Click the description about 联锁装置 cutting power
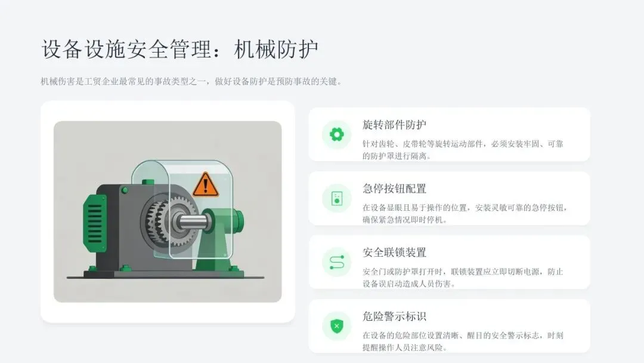Screen dimensions: 644x363 [x=463, y=278]
